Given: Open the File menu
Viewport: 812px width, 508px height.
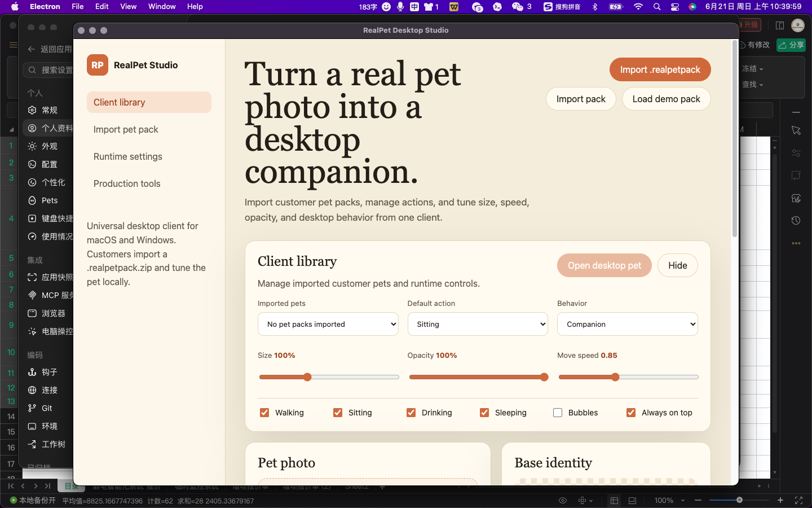Looking at the screenshot, I should point(78,7).
